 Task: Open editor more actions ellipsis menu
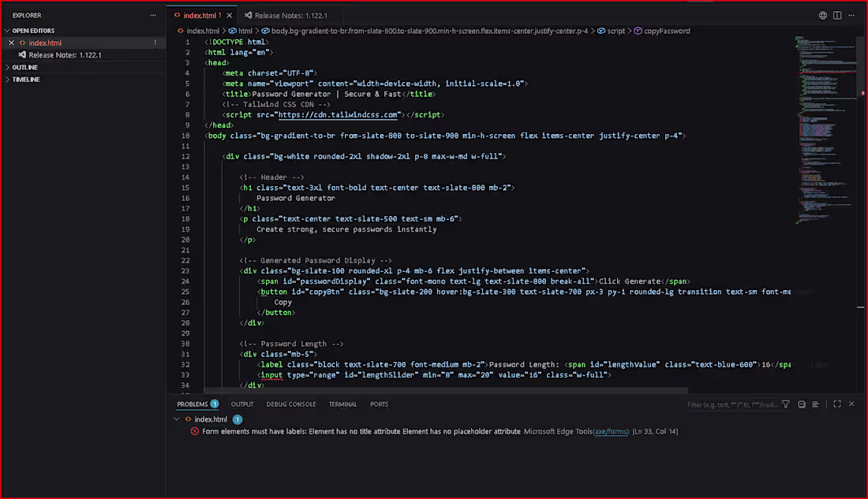coord(851,16)
